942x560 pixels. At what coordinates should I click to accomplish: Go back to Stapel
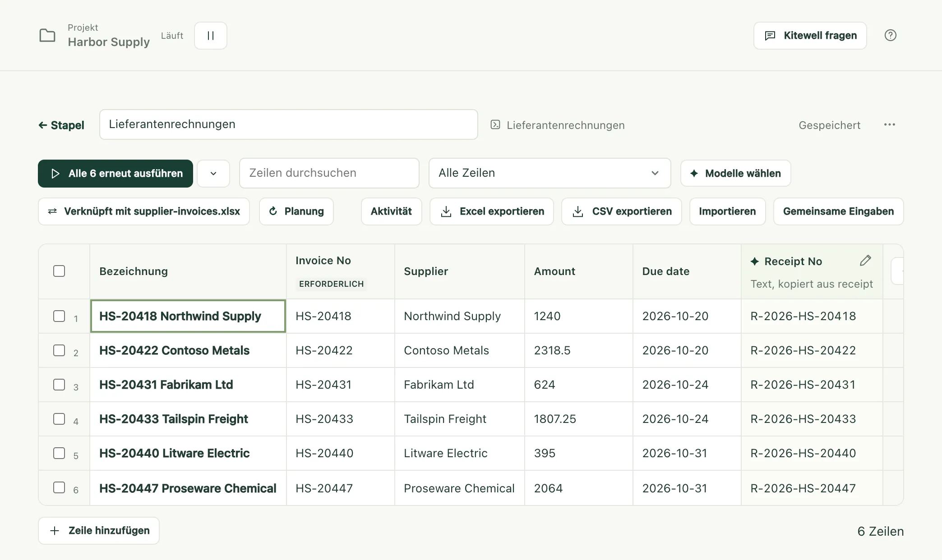click(x=61, y=125)
